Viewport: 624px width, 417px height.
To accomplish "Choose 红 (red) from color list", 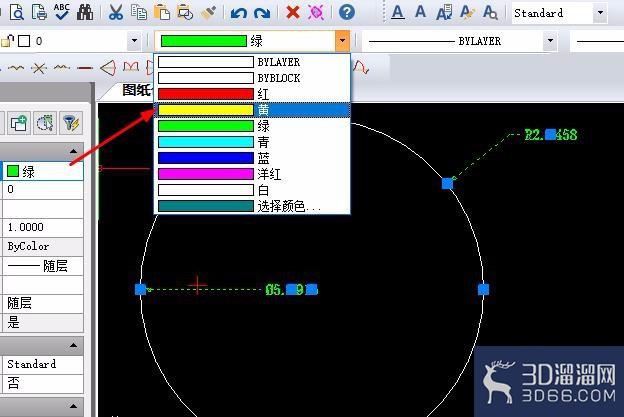I will pyautogui.click(x=252, y=94).
